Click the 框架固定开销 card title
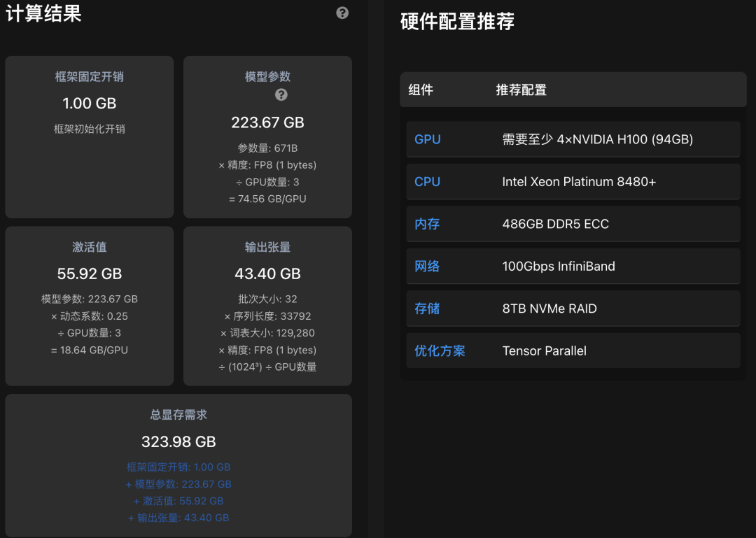Image resolution: width=756 pixels, height=538 pixels. (89, 77)
